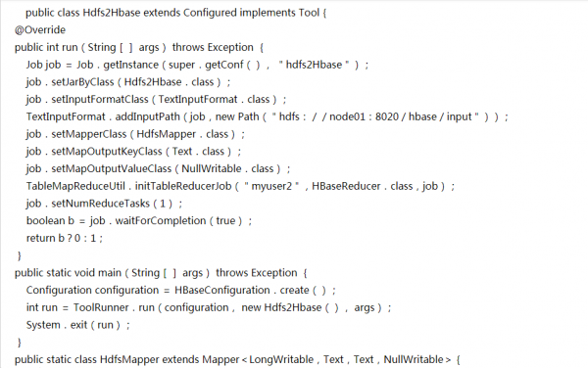The image size is (588, 368).
Task: Click HBaseConfiguration in the create line
Action: click(222, 290)
